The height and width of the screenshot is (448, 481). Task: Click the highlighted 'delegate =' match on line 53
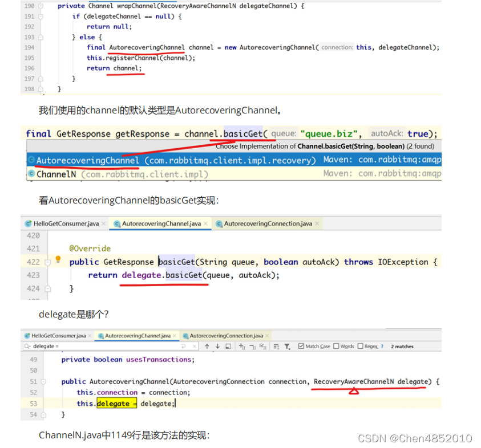[117, 404]
